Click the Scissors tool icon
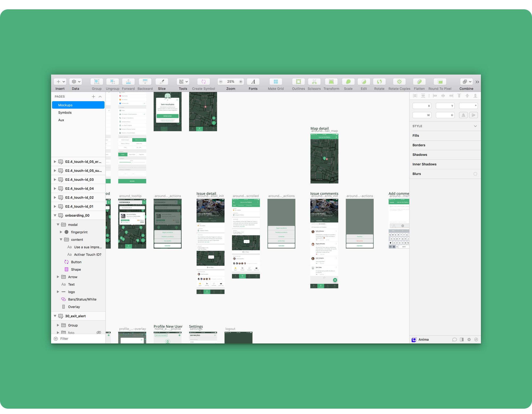The width and height of the screenshot is (532, 414). click(x=314, y=82)
